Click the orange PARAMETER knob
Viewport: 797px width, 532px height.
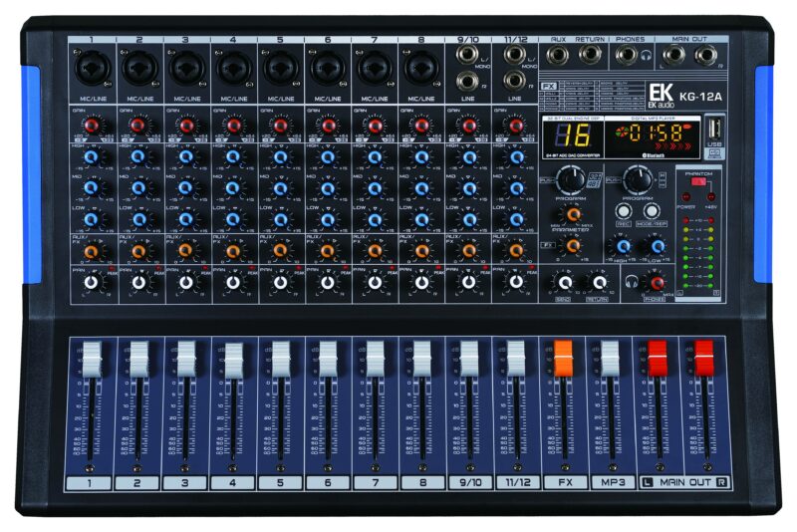tap(573, 215)
